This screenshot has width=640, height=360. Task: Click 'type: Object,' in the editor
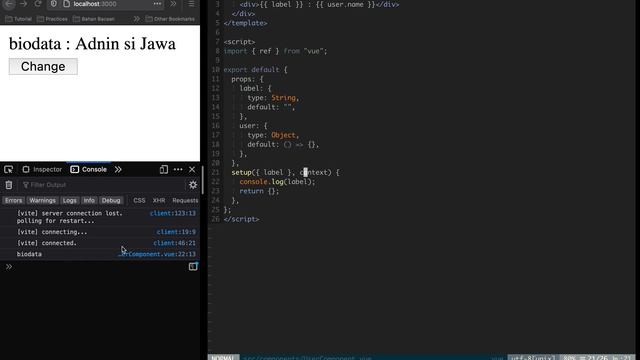point(273,135)
